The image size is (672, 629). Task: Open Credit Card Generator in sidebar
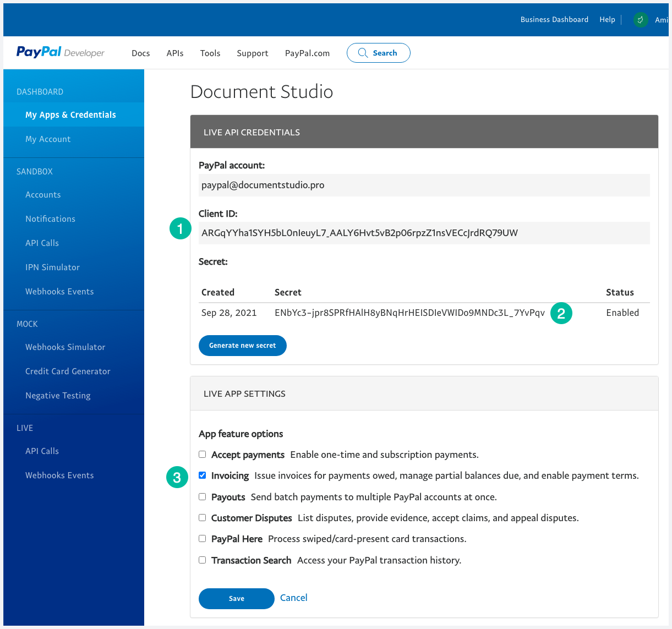(x=68, y=371)
